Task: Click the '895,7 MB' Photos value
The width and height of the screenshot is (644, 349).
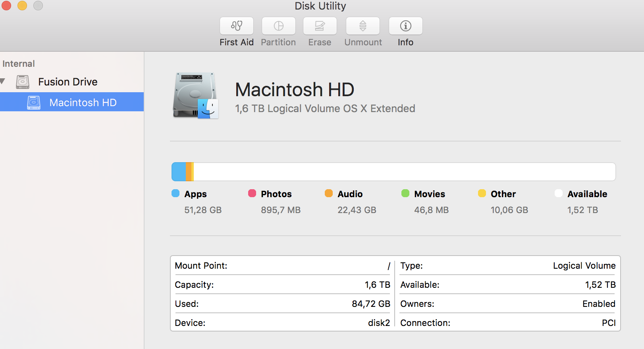Action: 281,210
